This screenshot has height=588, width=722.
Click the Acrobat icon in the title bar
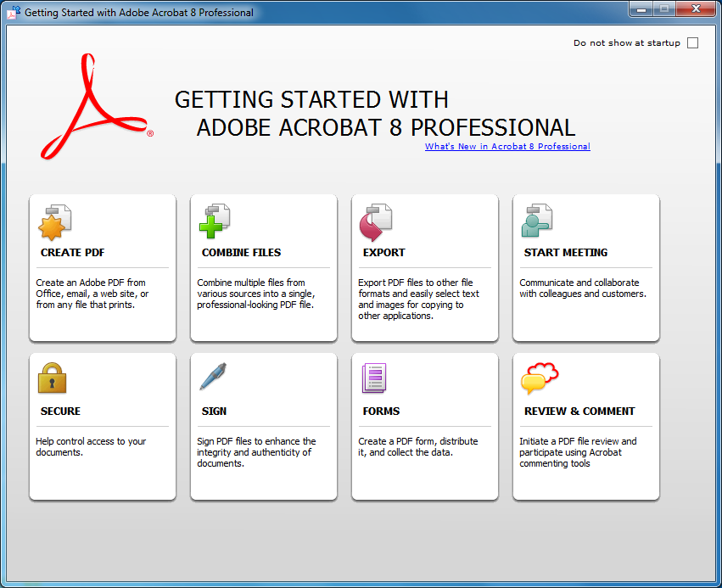12,12
